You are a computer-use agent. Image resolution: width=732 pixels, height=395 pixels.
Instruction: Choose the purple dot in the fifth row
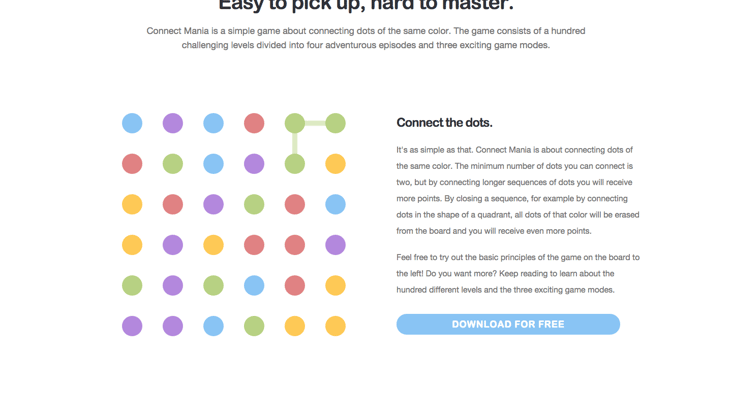[173, 285]
